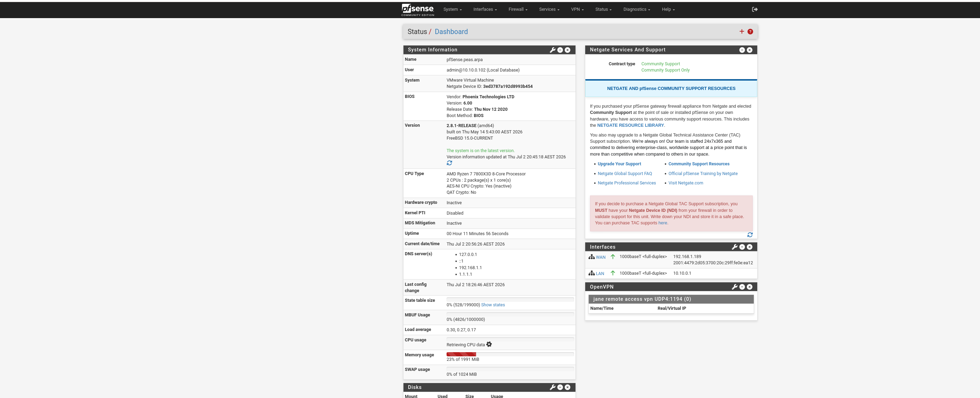This screenshot has height=398, width=980.
Task: Open the red help question mark icon
Action: 750,32
